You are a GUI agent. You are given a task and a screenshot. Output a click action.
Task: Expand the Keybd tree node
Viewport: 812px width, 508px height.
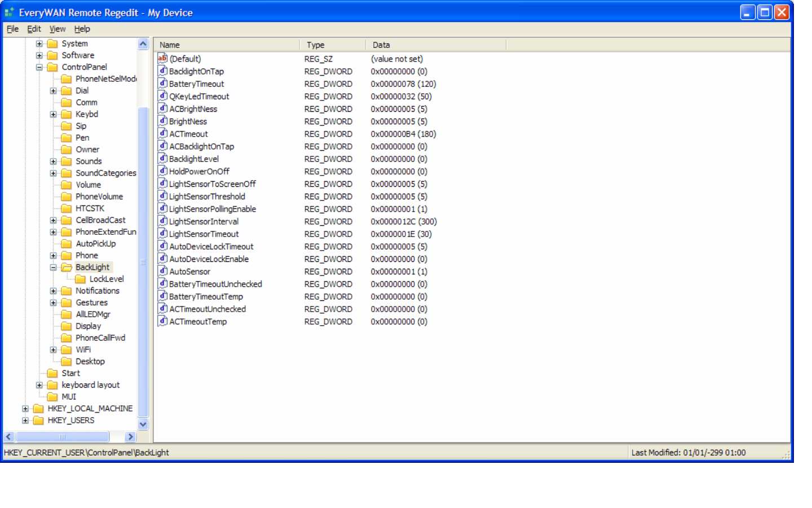click(x=53, y=114)
